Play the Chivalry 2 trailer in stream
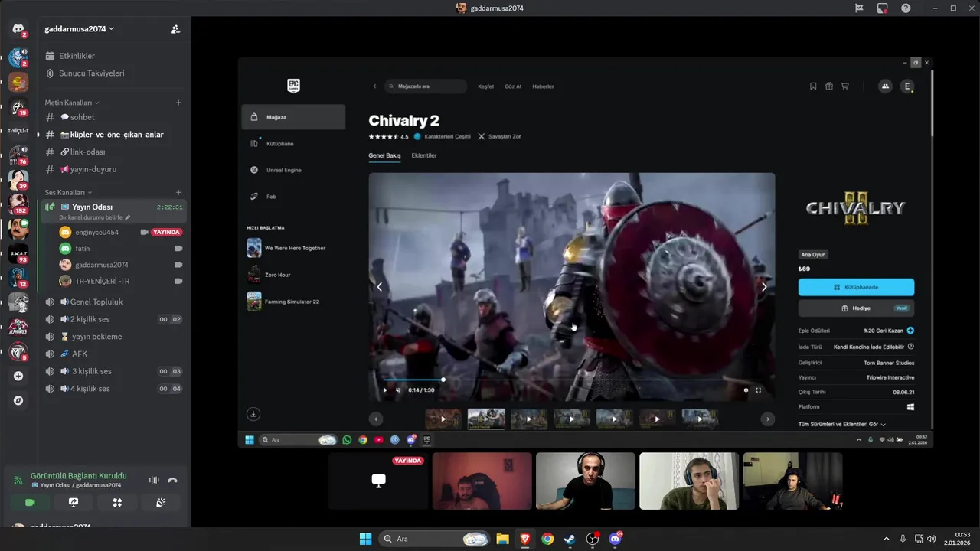This screenshot has width=980, height=551. pos(385,390)
